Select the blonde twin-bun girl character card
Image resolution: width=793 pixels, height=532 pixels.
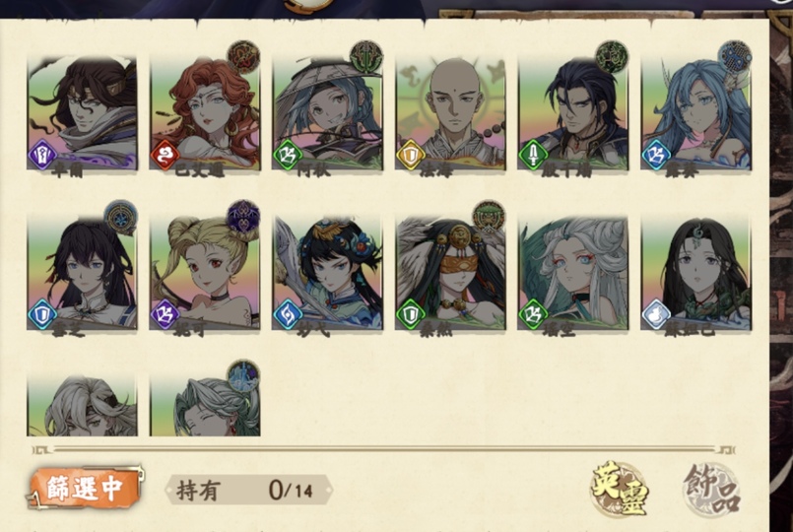click(205, 273)
